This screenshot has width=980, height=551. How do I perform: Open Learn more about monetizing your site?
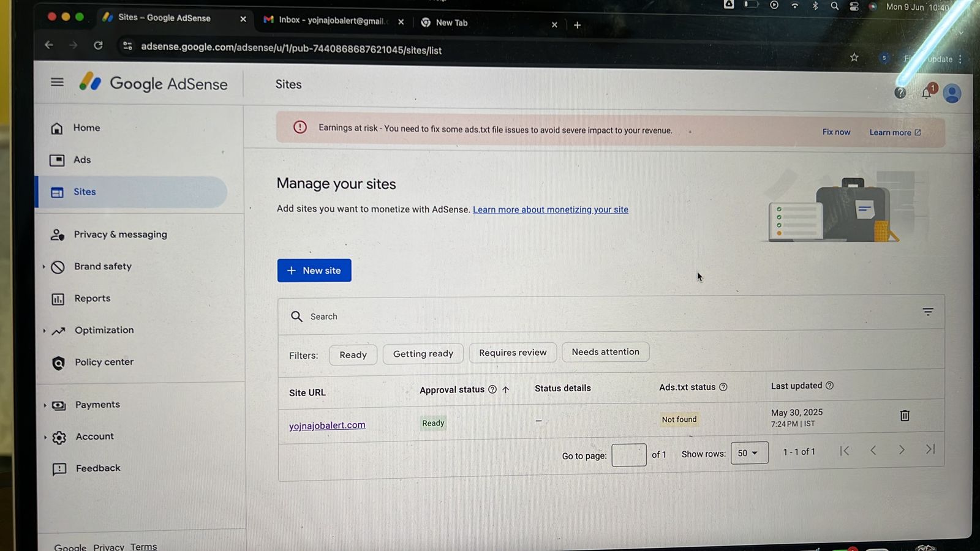tap(551, 209)
